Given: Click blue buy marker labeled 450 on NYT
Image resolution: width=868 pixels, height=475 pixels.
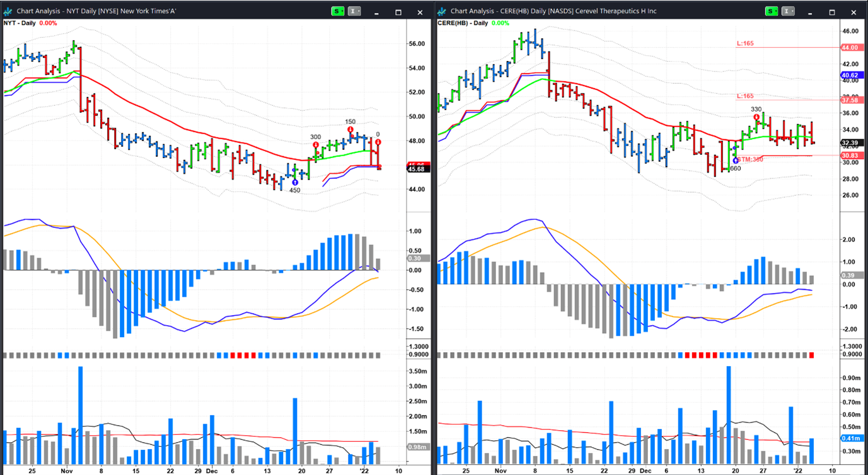Looking at the screenshot, I should point(295,182).
